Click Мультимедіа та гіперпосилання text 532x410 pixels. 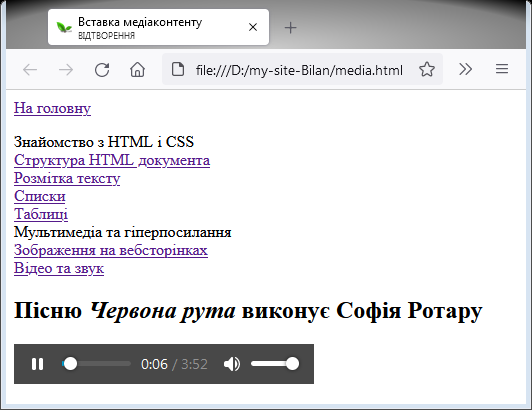pos(122,232)
